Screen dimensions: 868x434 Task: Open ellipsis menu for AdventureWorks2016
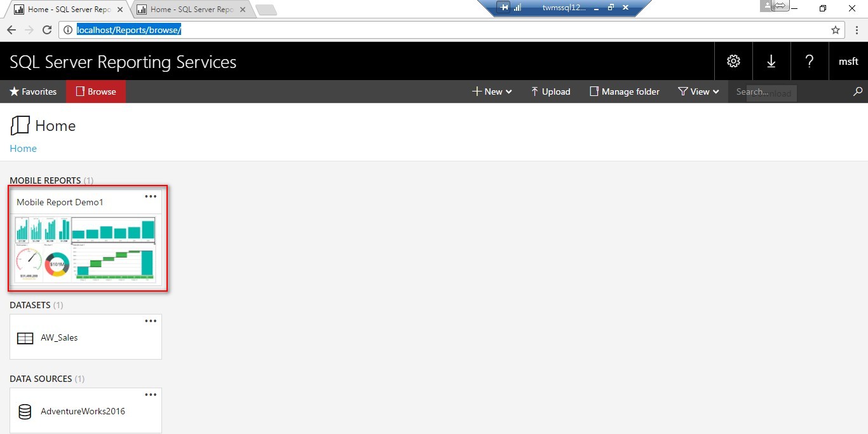[151, 395]
